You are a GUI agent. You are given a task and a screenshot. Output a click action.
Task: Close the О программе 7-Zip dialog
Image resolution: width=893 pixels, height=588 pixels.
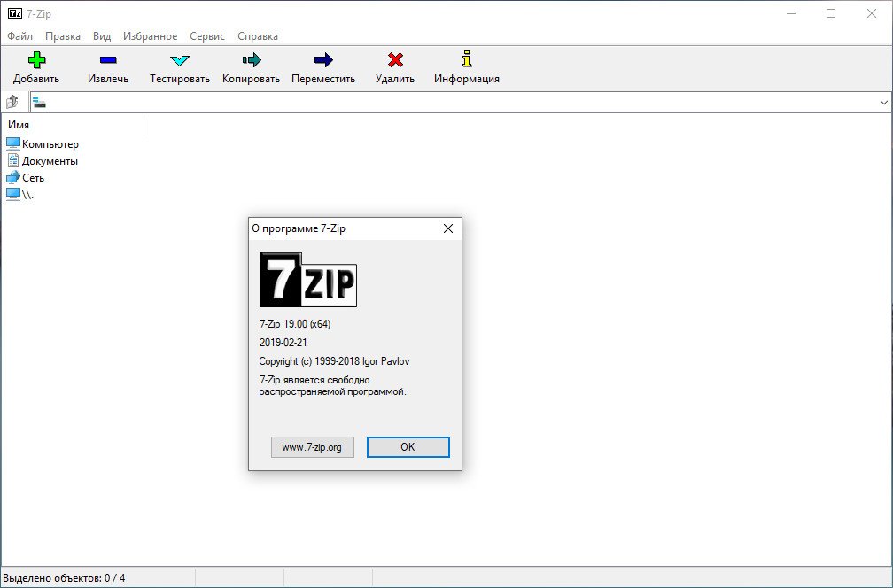coord(448,228)
